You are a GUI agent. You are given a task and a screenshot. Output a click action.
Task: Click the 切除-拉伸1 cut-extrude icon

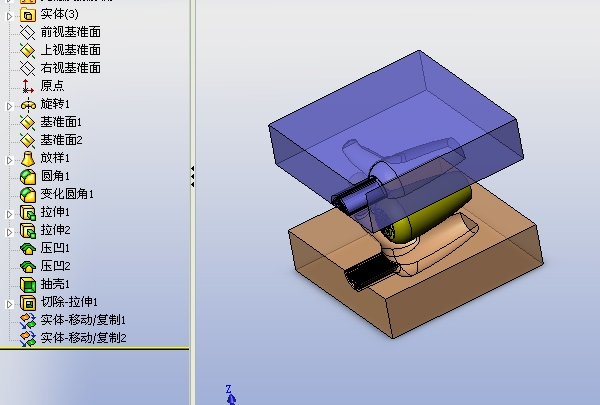click(28, 302)
